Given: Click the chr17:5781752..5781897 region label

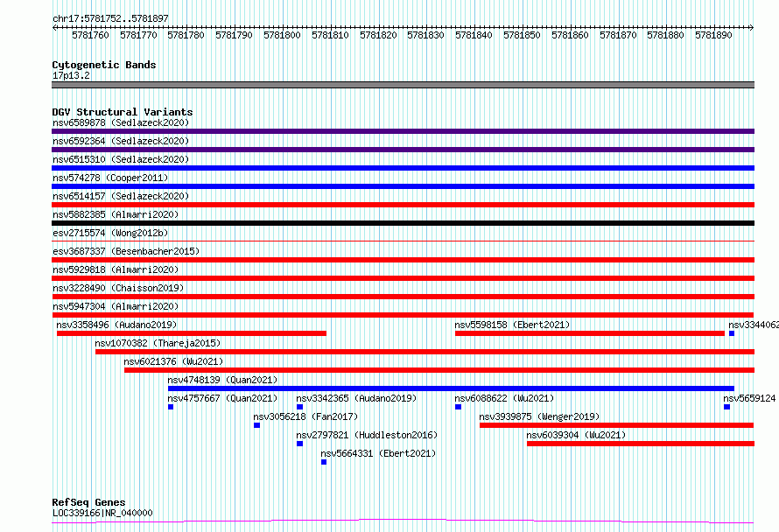Looking at the screenshot, I should (x=110, y=18).
